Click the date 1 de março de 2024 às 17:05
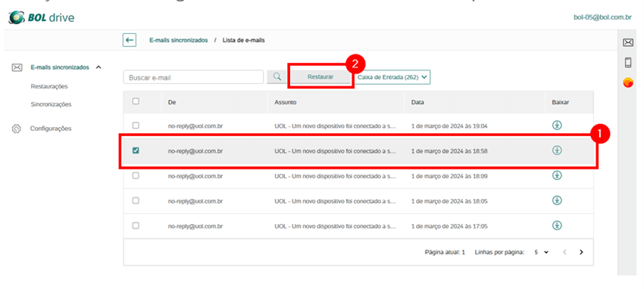Screen dimensions: 644x289 [x=449, y=226]
